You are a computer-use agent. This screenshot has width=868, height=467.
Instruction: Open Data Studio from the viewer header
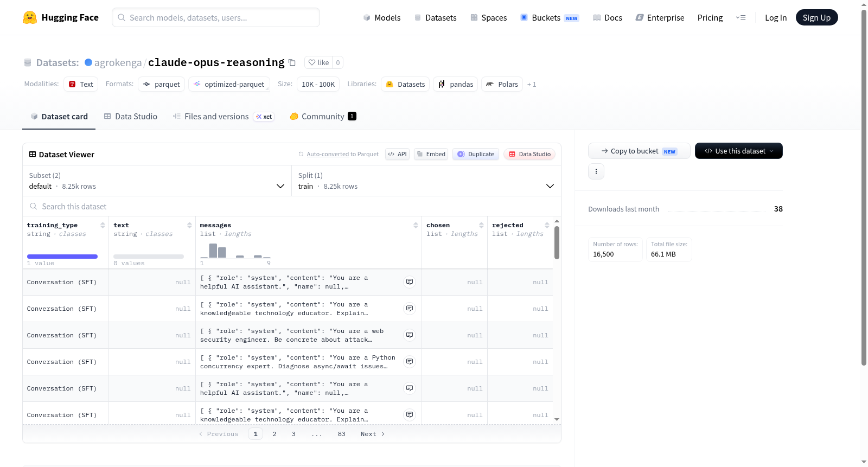click(x=529, y=154)
